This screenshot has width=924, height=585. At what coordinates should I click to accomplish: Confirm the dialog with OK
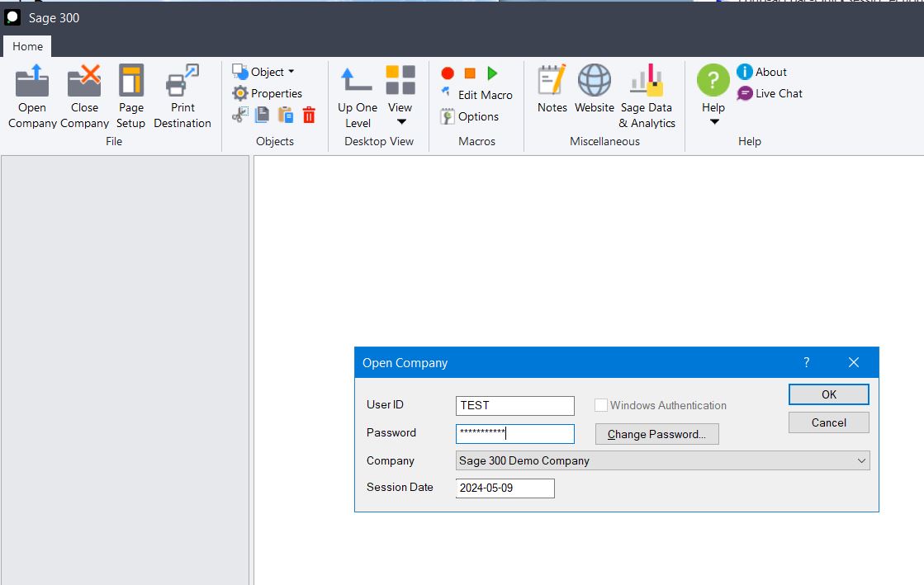828,394
